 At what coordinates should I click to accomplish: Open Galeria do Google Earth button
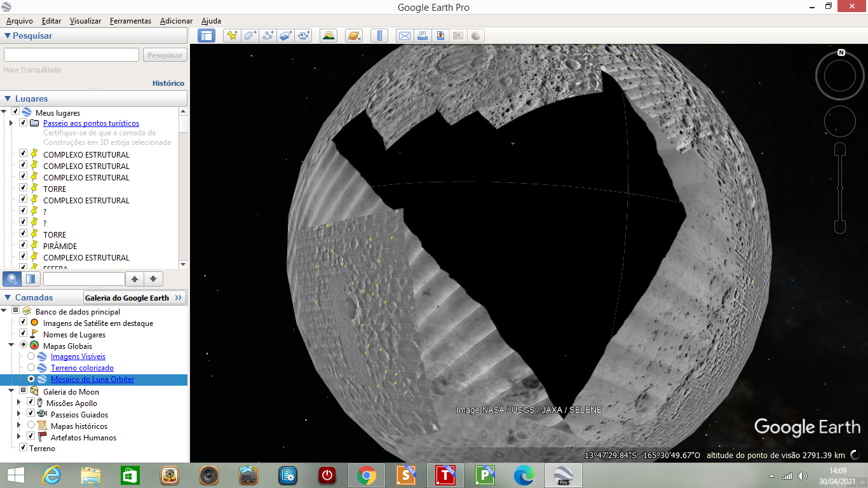pyautogui.click(x=135, y=297)
